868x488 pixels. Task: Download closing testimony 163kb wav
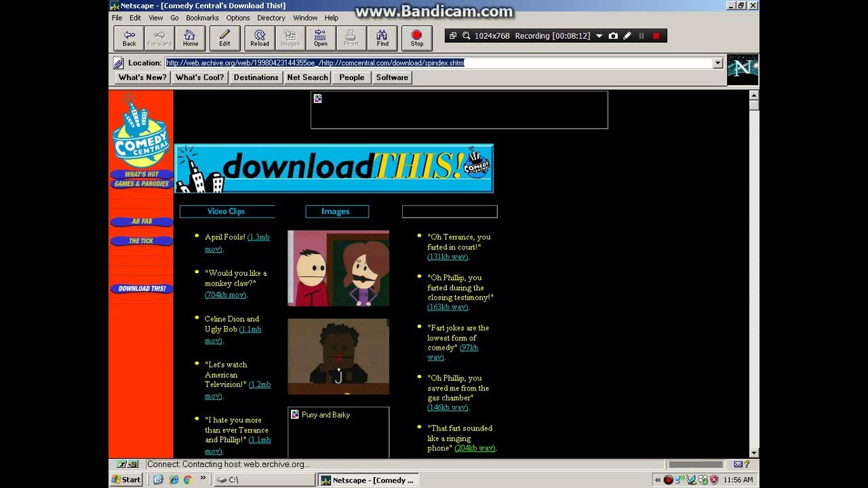(448, 307)
